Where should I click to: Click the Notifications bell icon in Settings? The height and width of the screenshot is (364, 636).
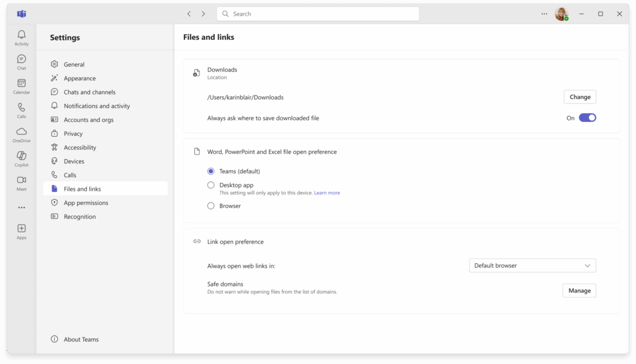pyautogui.click(x=55, y=106)
